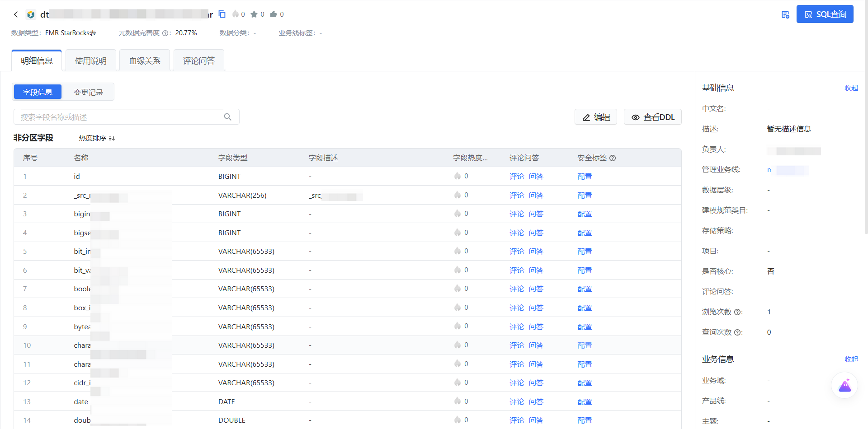868x429 pixels.
Task: Click the heat flame icon in row 10
Action: tap(458, 345)
